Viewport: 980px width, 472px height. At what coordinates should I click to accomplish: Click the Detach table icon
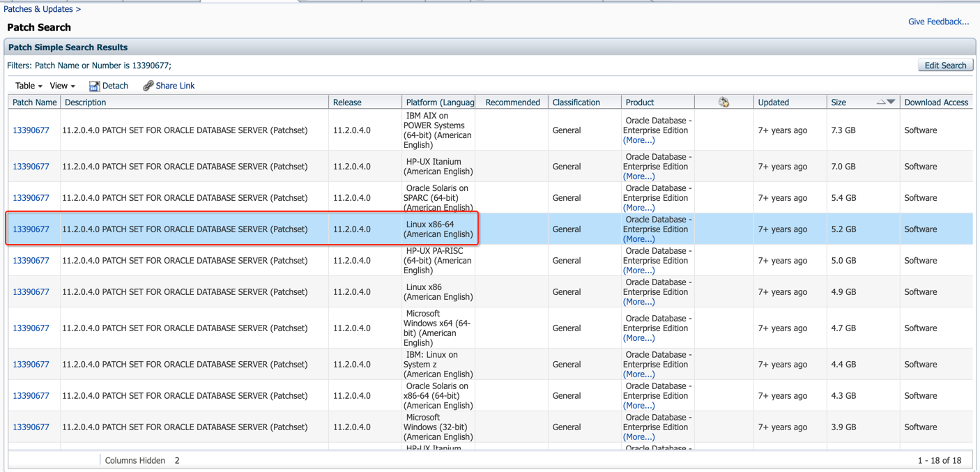pyautogui.click(x=94, y=86)
